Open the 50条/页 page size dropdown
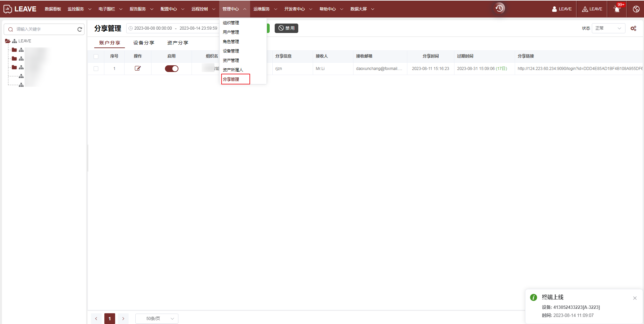This screenshot has height=324, width=644. click(x=157, y=319)
